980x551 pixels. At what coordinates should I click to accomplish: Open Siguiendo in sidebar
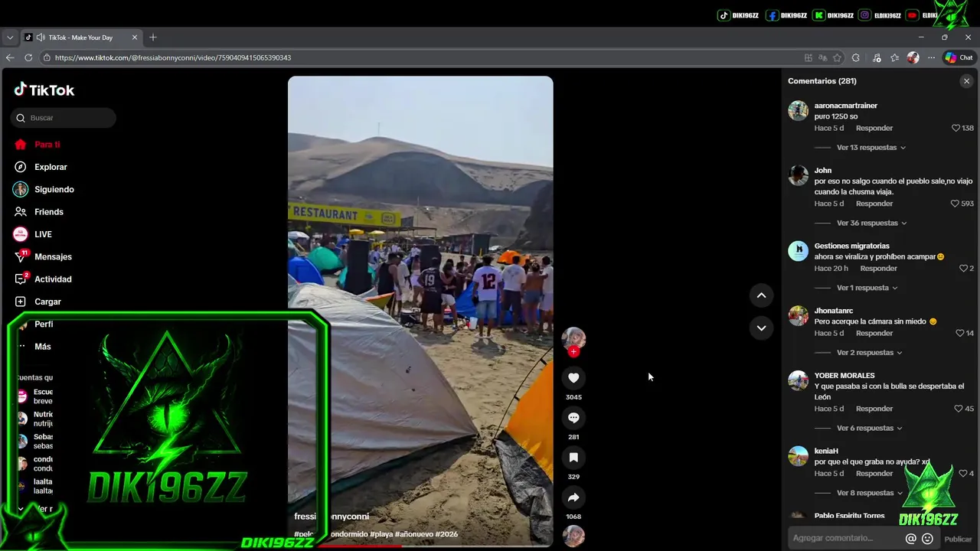pos(54,189)
